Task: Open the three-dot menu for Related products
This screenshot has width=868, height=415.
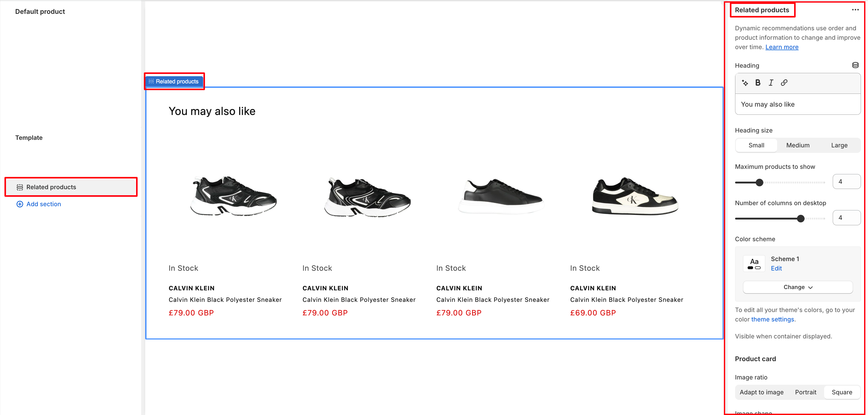Action: click(x=855, y=10)
